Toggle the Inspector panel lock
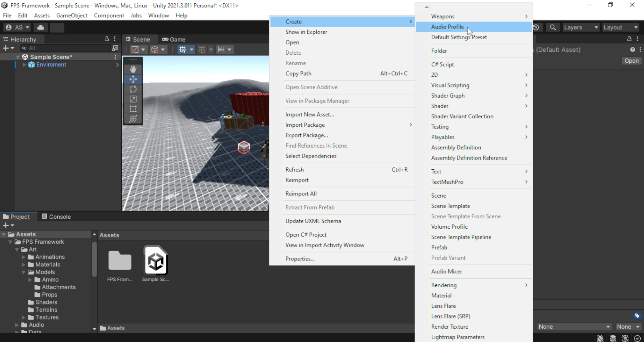This screenshot has width=644, height=342. pos(629,39)
